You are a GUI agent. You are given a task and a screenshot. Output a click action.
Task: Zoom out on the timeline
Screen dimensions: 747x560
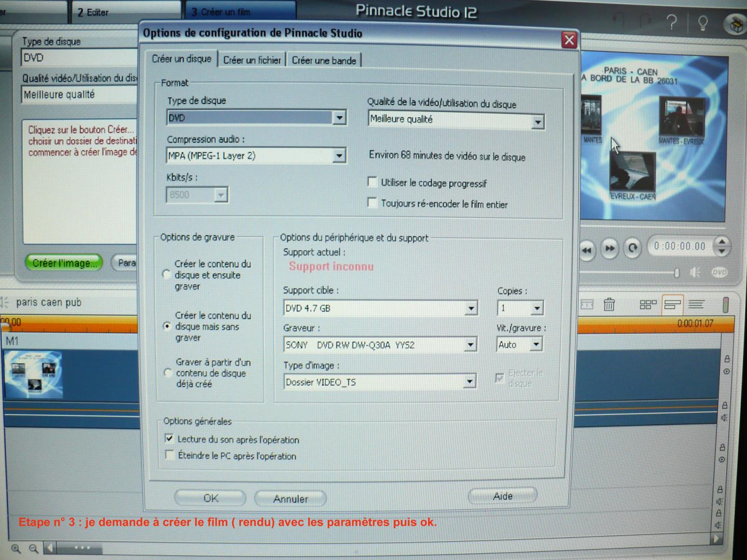(x=33, y=548)
